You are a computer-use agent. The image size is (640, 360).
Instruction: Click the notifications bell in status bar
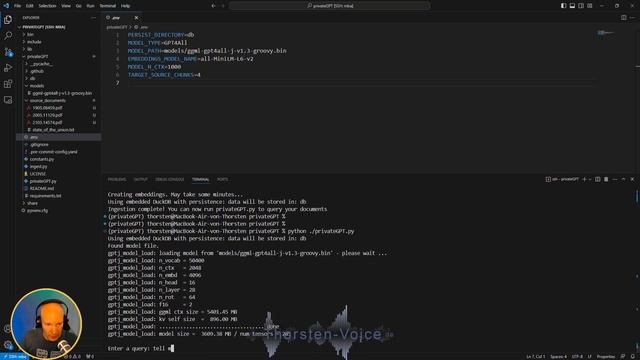point(632,357)
